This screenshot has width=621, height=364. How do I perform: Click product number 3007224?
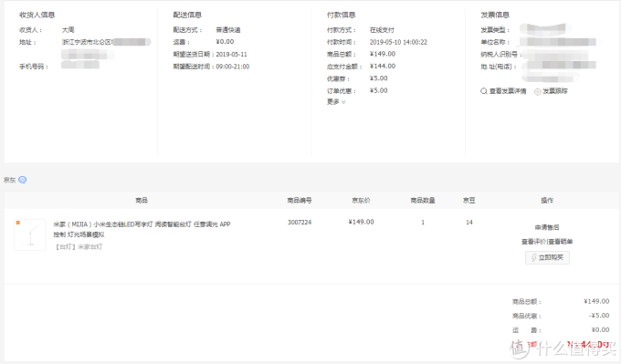click(x=300, y=223)
